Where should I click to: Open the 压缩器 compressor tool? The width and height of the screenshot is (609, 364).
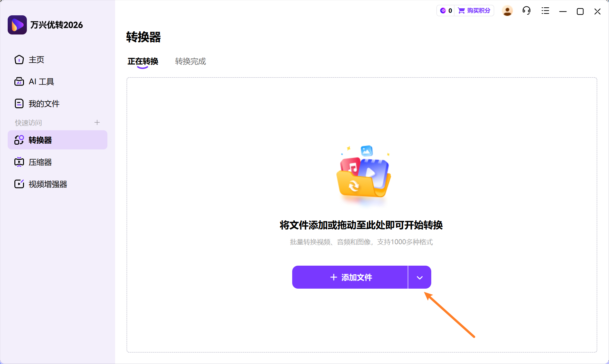[x=40, y=162]
